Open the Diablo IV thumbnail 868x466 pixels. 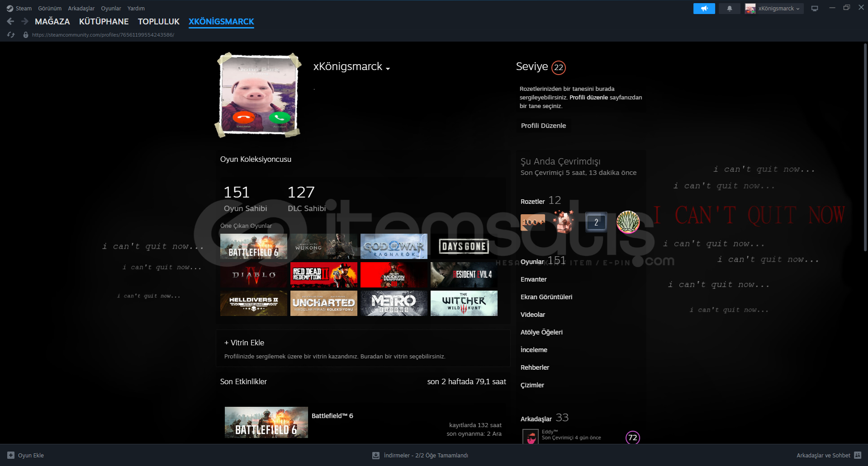click(254, 275)
